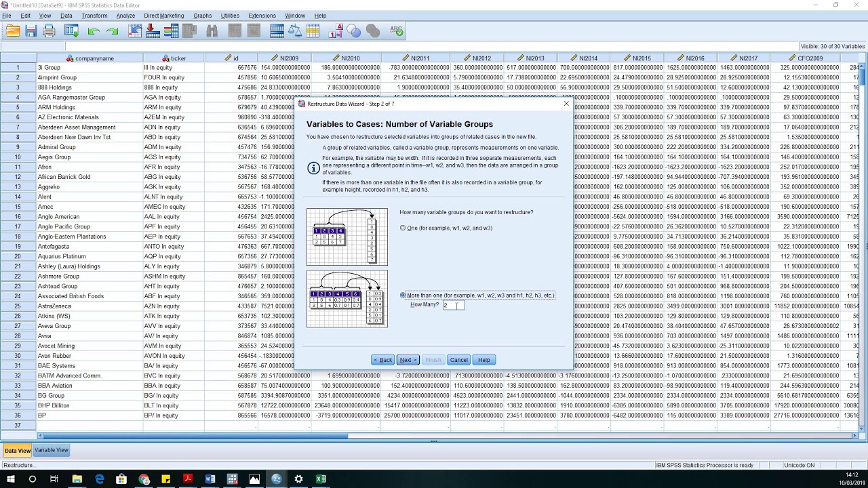
Task: Open the Extensions menu
Action: click(262, 16)
